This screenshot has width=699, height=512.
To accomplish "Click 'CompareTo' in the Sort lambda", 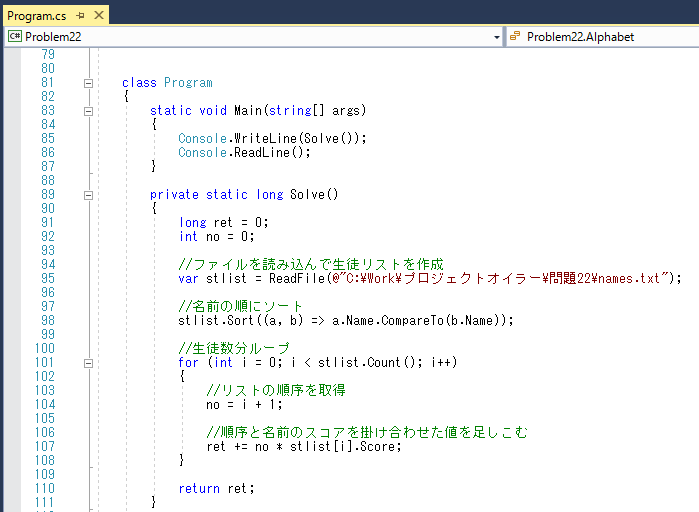I will (412, 320).
